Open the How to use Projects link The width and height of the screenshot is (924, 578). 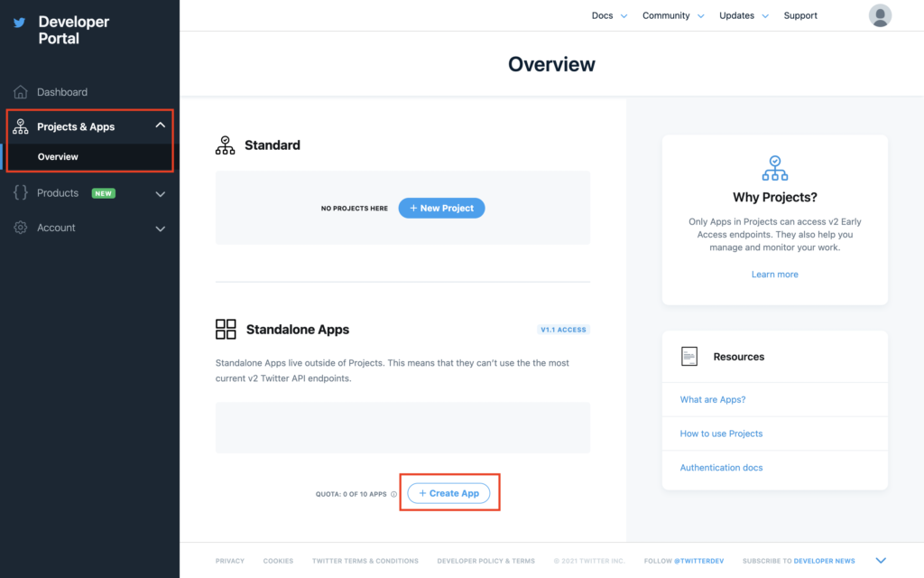[721, 433]
